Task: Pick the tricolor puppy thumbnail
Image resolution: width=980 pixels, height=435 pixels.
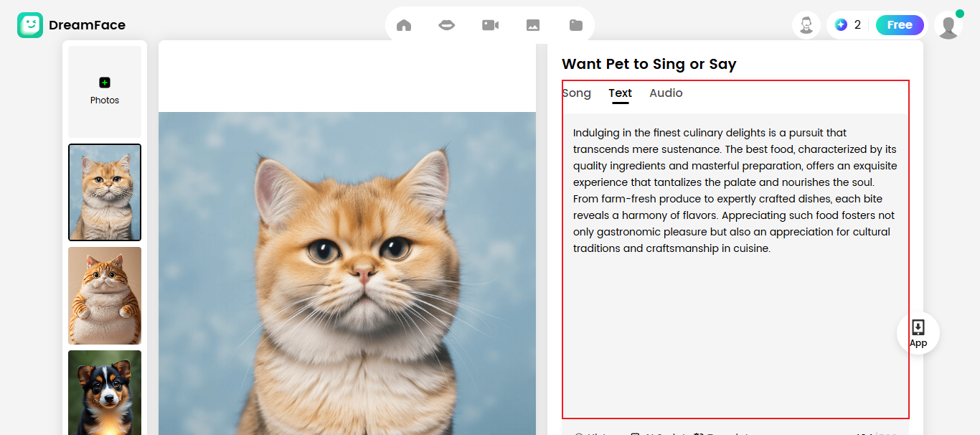Action: [x=105, y=392]
